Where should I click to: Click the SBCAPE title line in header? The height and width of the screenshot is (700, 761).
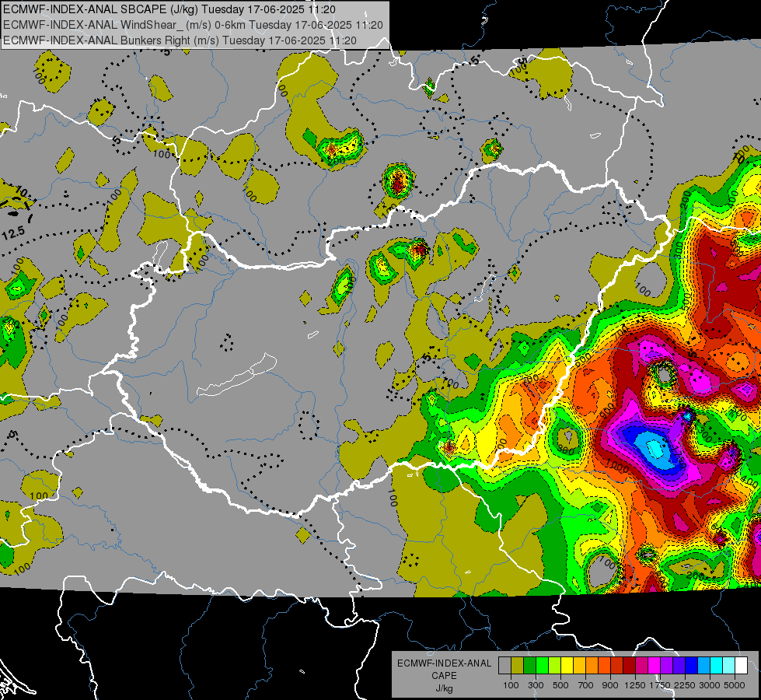point(169,9)
